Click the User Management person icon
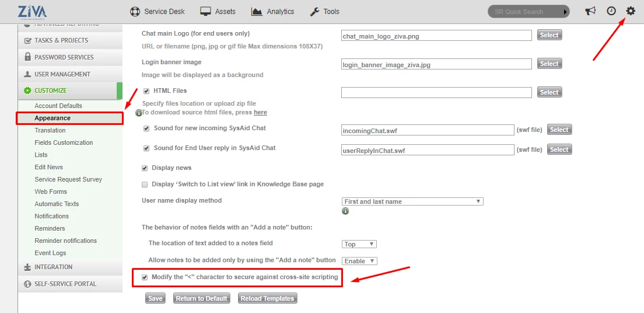 pos(27,74)
